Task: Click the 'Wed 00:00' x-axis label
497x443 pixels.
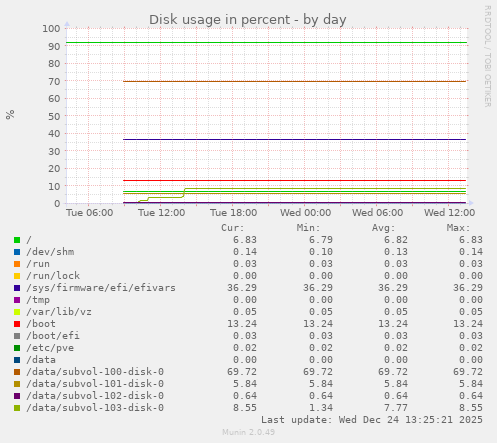Action: [x=305, y=213]
